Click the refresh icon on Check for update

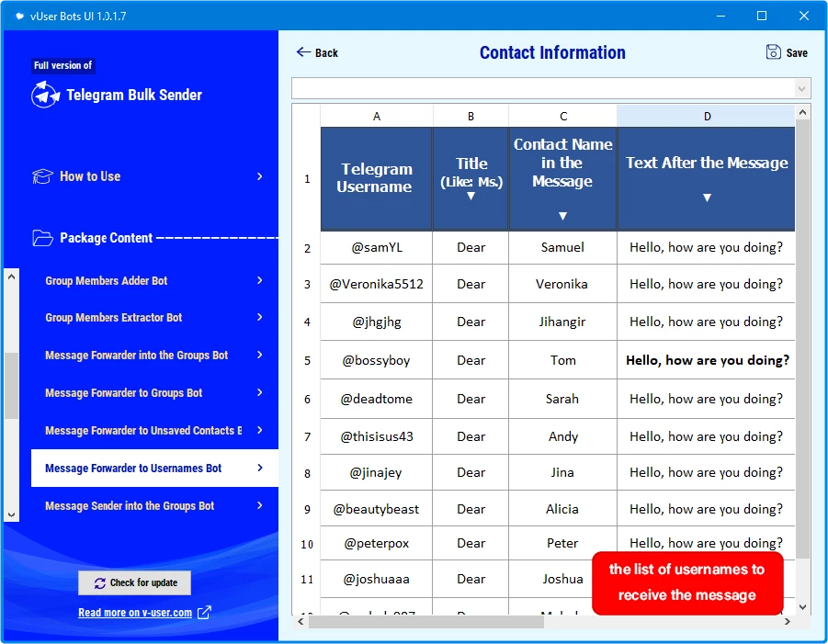100,582
